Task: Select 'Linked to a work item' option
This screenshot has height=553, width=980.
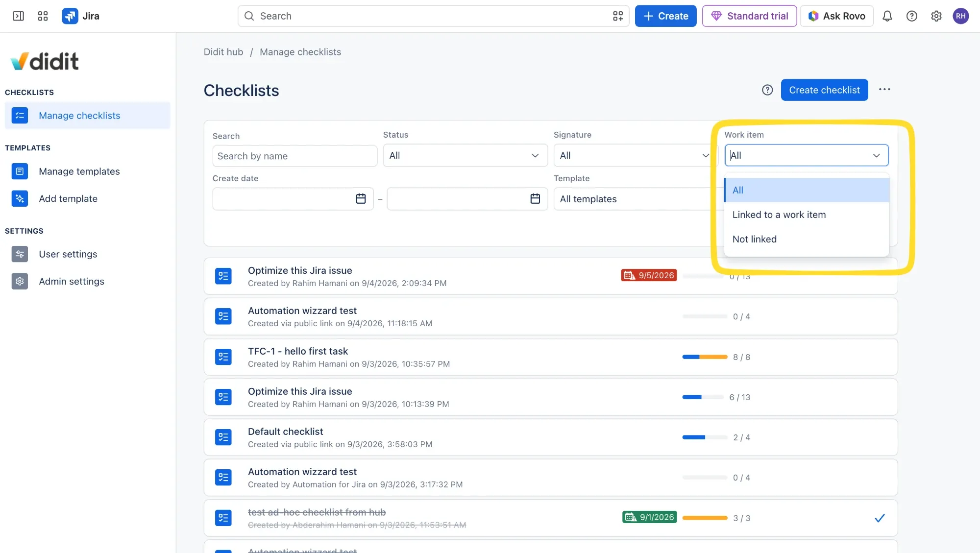Action: click(807, 215)
